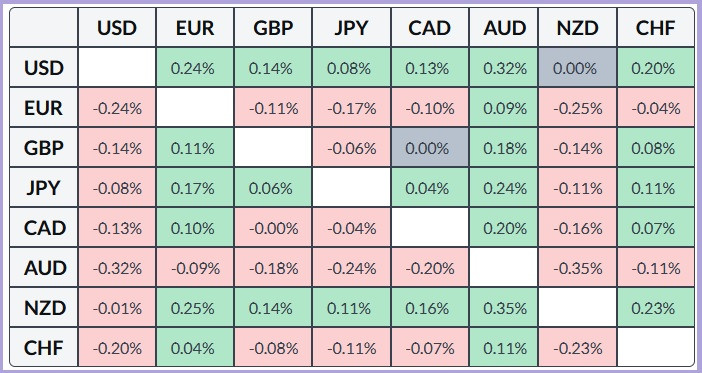Click the gray GBP/CAD 0.00% cell

430,148
